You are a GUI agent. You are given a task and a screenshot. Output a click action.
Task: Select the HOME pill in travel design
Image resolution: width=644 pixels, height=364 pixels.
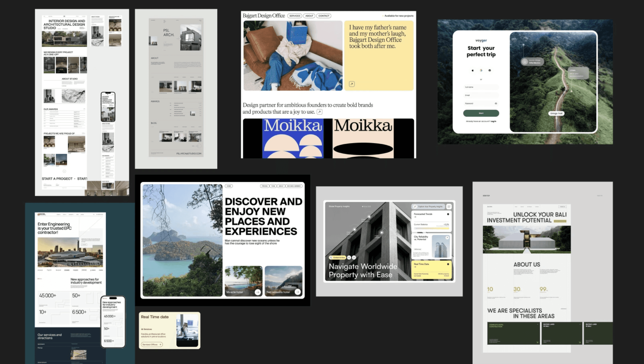tap(229, 186)
